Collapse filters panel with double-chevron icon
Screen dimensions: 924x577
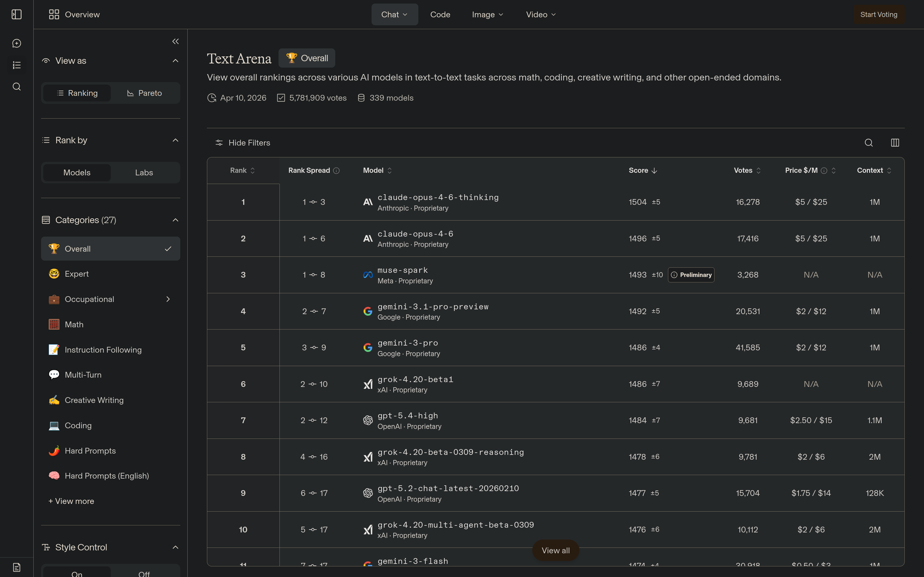(175, 41)
